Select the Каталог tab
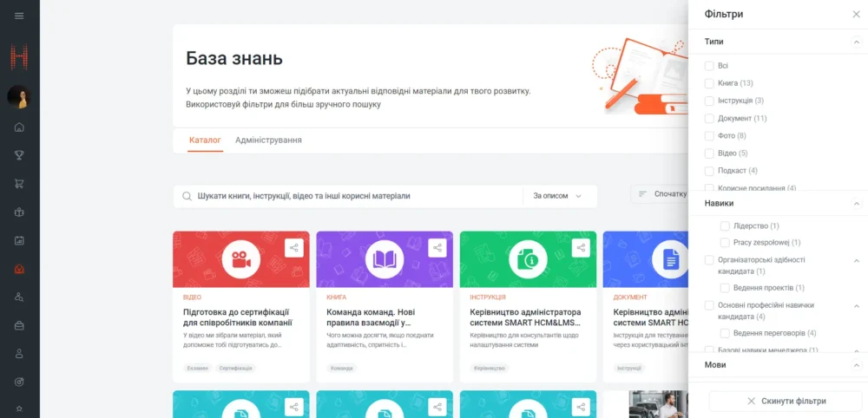Viewport: 868px width, 418px height. point(205,140)
